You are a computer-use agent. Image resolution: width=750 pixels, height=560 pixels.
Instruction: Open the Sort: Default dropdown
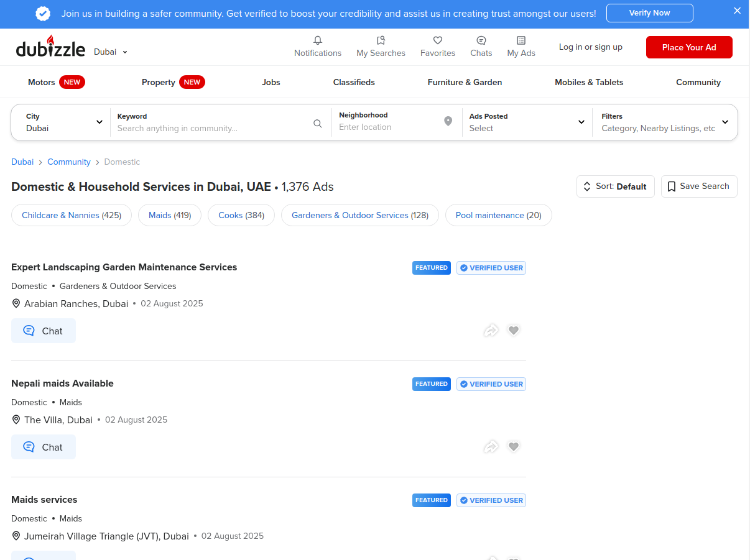tap(616, 186)
